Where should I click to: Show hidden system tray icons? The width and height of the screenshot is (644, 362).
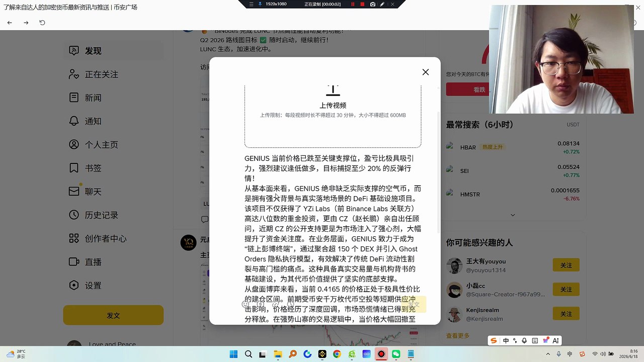(548, 354)
